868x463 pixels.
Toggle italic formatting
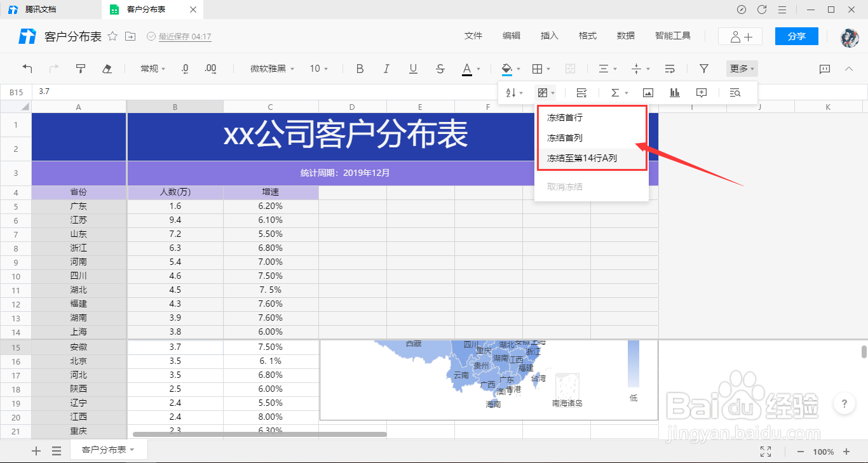pos(386,68)
